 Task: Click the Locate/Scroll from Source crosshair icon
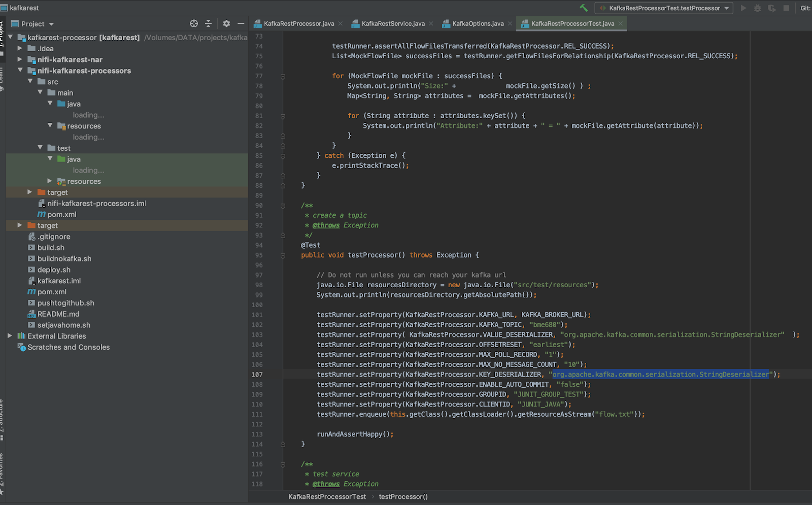(194, 24)
